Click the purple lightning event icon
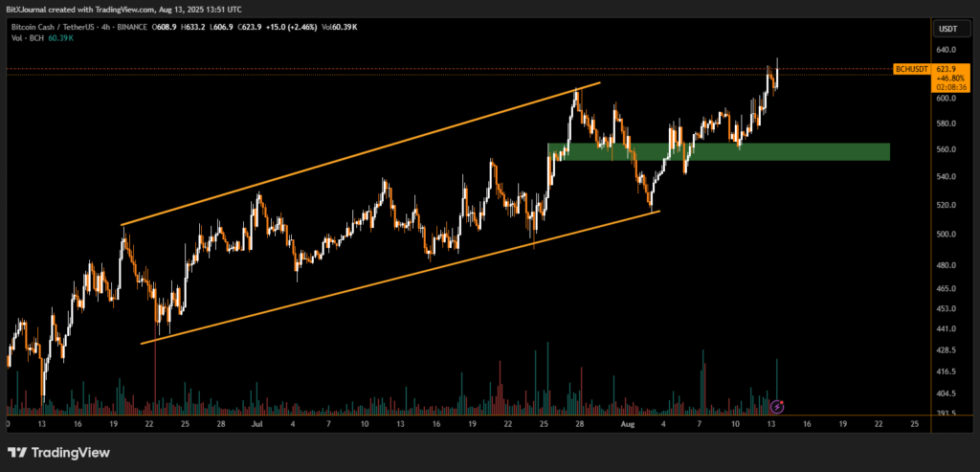The width and height of the screenshot is (980, 472). (x=778, y=407)
